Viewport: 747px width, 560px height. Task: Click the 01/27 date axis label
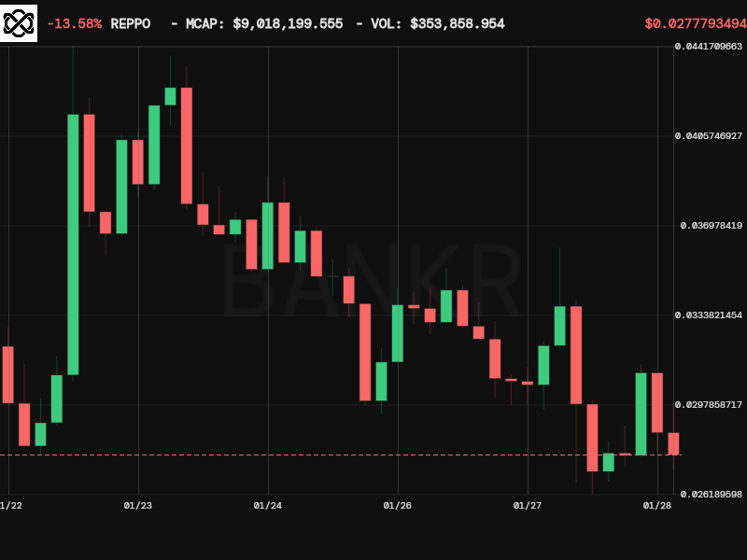coord(528,506)
